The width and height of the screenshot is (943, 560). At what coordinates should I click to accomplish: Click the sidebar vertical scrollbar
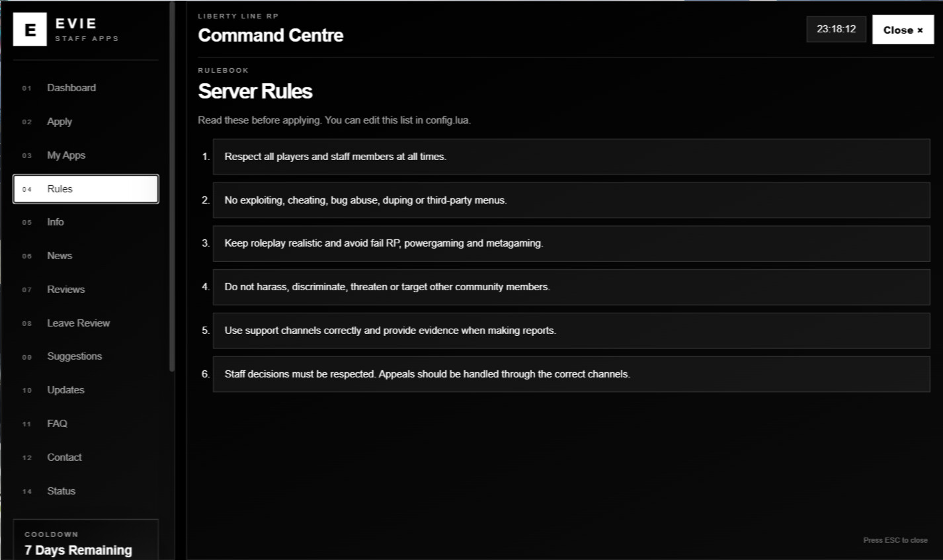[172, 186]
